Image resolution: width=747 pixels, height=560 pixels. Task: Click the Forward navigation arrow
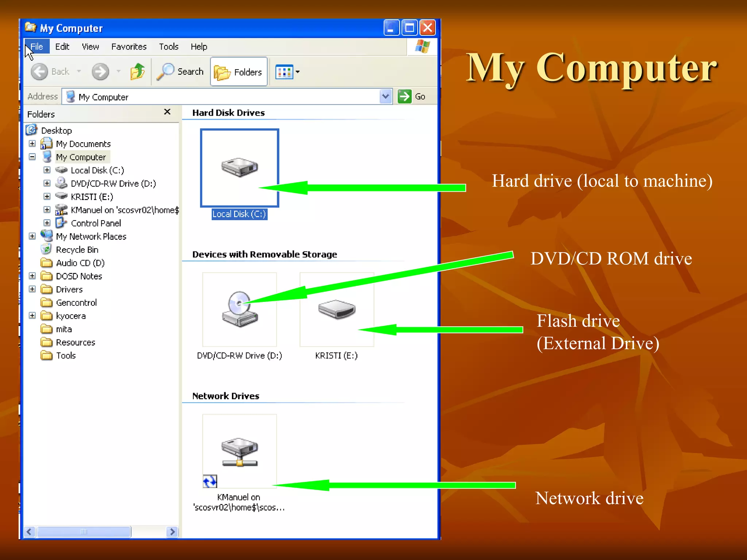coord(100,71)
